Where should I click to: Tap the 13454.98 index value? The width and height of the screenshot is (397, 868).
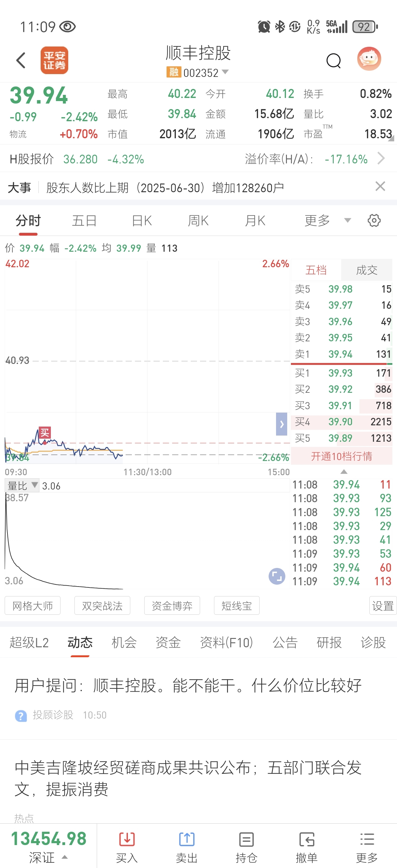(49, 839)
